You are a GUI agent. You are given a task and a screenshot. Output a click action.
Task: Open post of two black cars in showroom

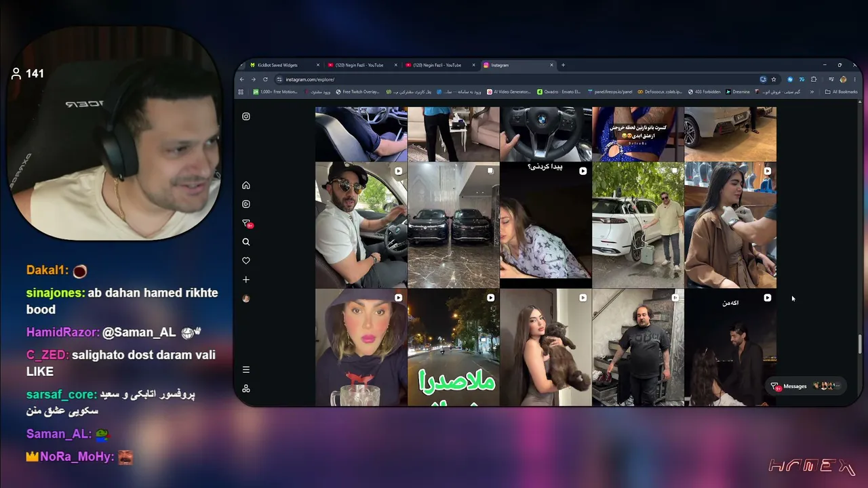coord(453,225)
